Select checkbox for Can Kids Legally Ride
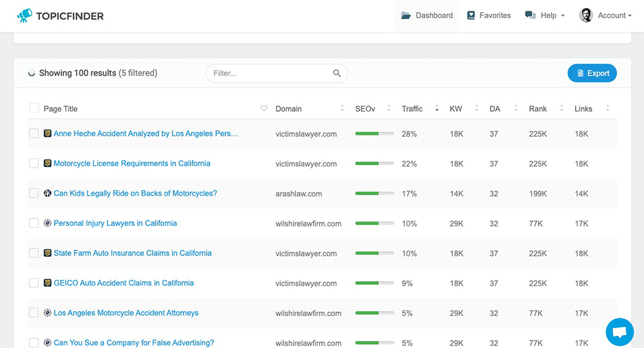 coord(34,193)
